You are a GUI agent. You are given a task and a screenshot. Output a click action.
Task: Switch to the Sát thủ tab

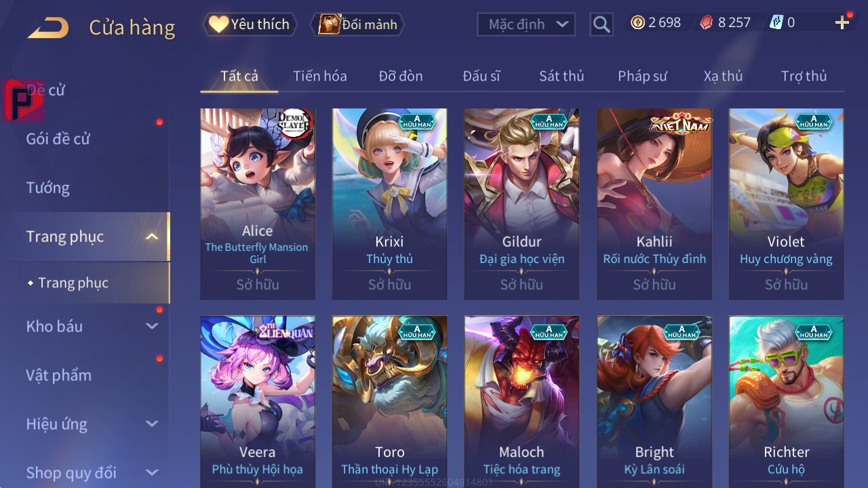[561, 76]
